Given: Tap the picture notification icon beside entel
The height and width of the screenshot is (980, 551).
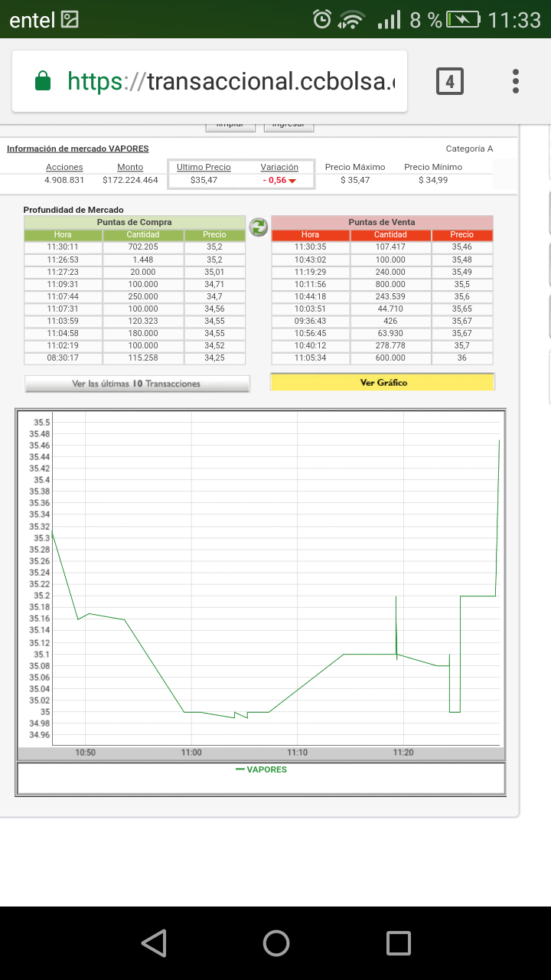Looking at the screenshot, I should coord(70,19).
